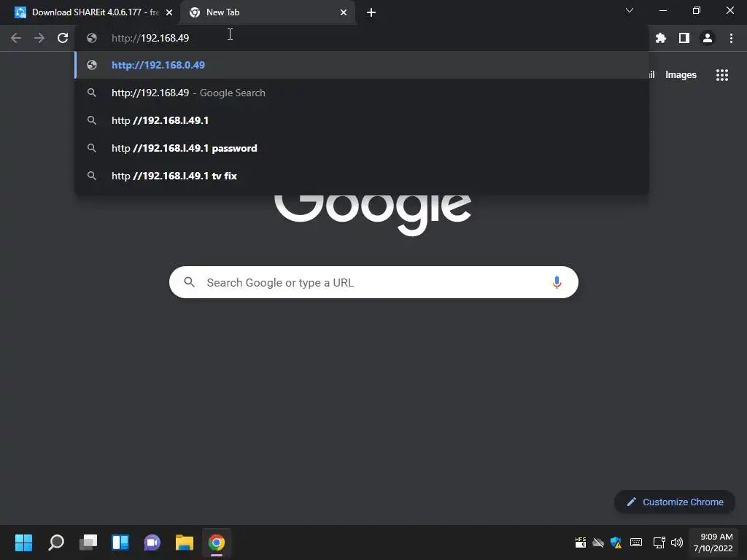Image resolution: width=747 pixels, height=560 pixels.
Task: Pick the suggestion ending in 192.168.l.49.1
Action: (x=362, y=120)
